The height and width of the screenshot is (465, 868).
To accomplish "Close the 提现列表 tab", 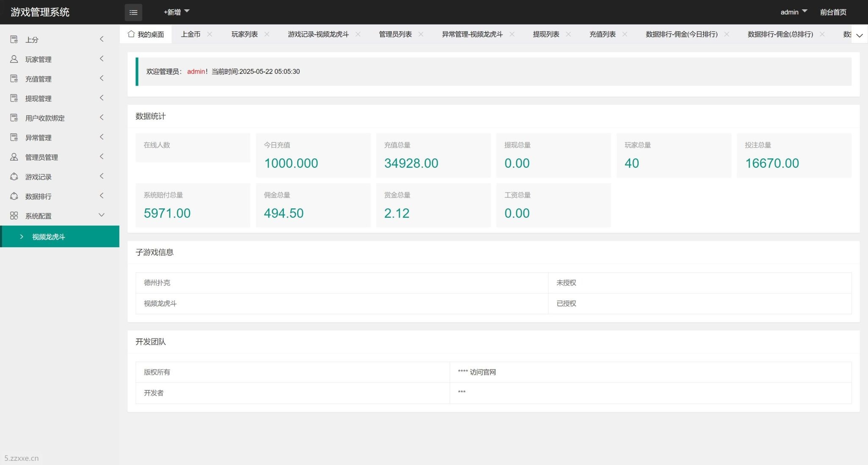I will pos(568,34).
